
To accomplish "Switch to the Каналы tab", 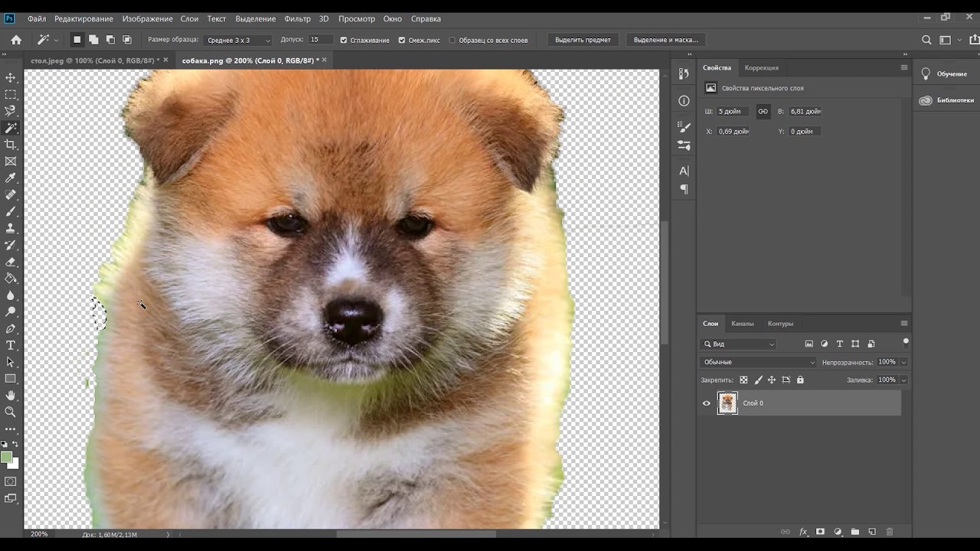I will [742, 323].
